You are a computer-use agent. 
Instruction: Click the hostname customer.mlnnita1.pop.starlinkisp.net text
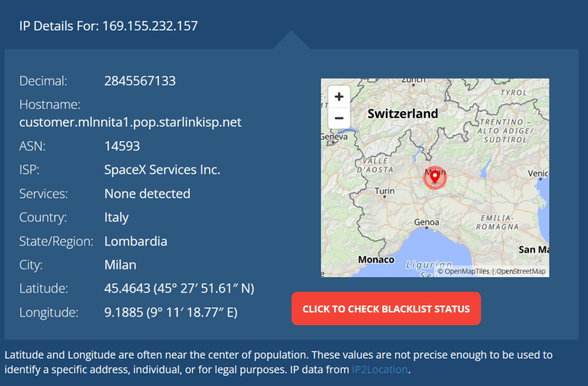[130, 122]
